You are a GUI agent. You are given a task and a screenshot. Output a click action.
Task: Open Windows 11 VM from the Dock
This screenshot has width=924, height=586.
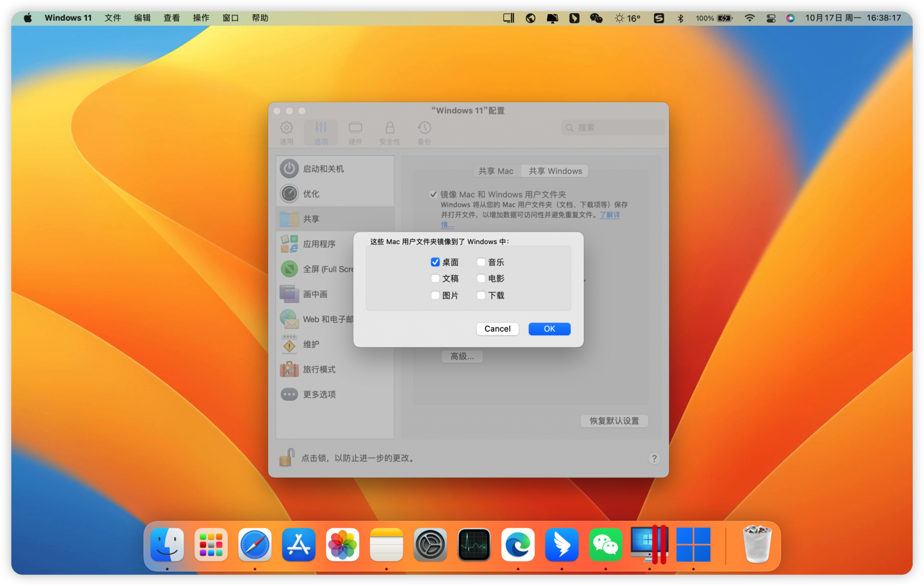click(694, 545)
